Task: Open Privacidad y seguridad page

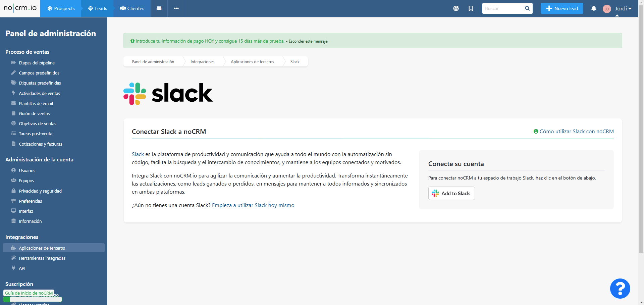Action: click(x=40, y=191)
